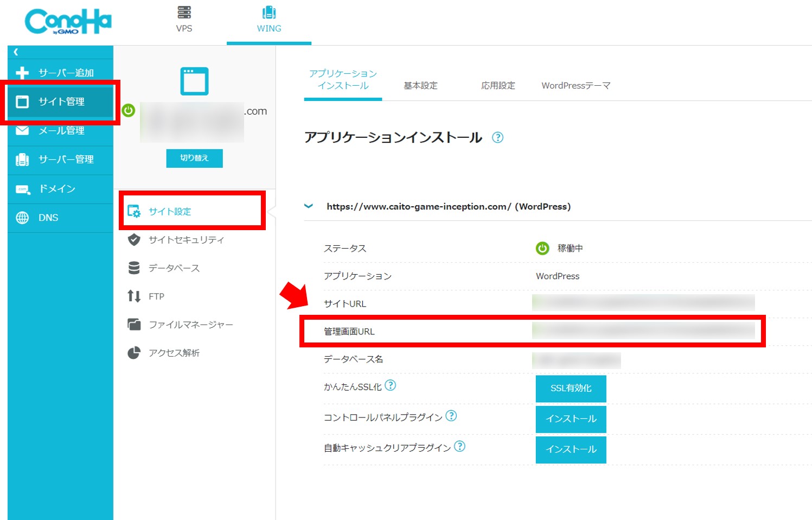The image size is (812, 520).
Task: Click the blurred サイトURL link
Action: [643, 303]
